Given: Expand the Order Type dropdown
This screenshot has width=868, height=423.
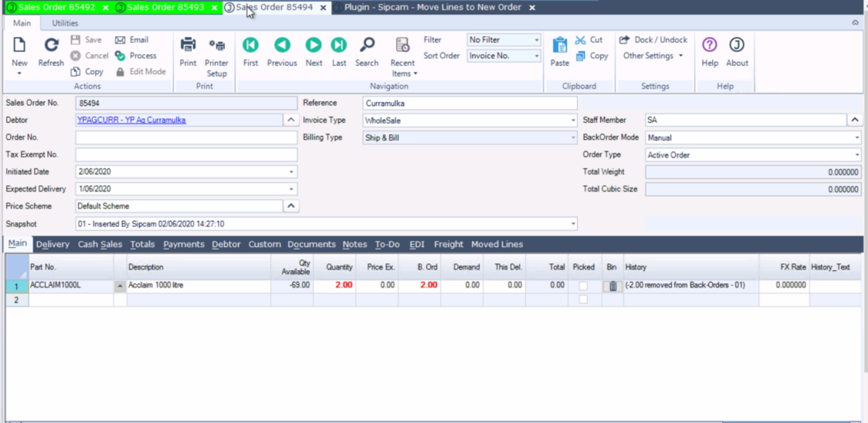Looking at the screenshot, I should pos(857,155).
